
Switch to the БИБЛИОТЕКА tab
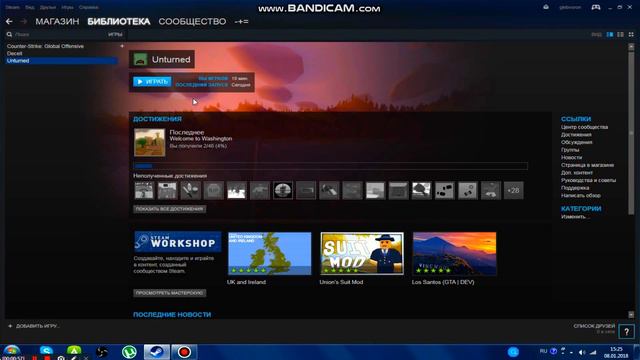119,22
